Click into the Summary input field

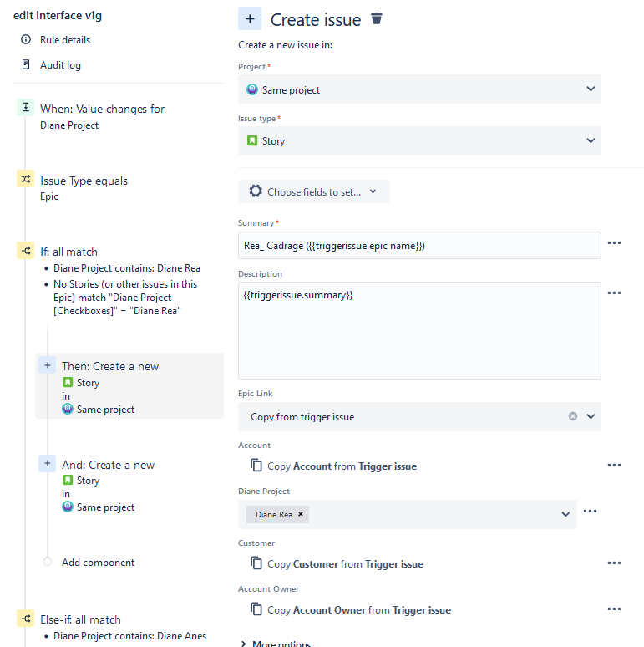[x=419, y=246]
